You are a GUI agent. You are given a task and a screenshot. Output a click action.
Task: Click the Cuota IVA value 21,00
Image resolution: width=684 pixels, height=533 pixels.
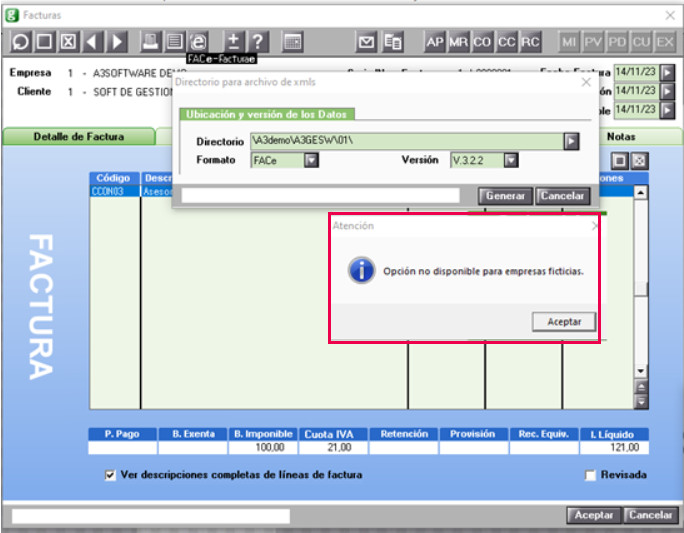coord(333,448)
